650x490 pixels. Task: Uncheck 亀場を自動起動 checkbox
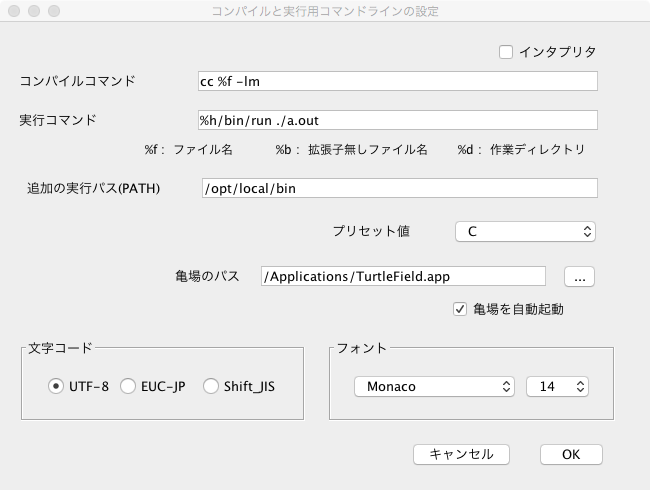pos(461,309)
